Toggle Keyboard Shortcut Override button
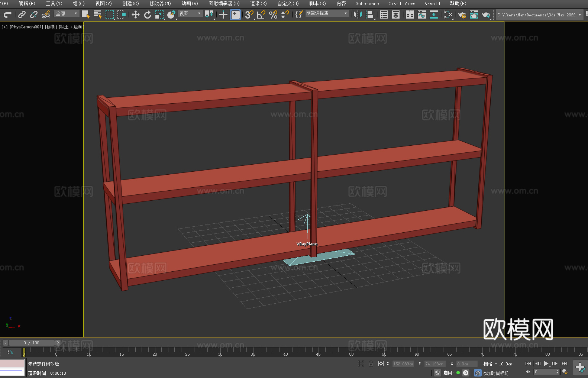The image size is (588, 378). [x=235, y=14]
